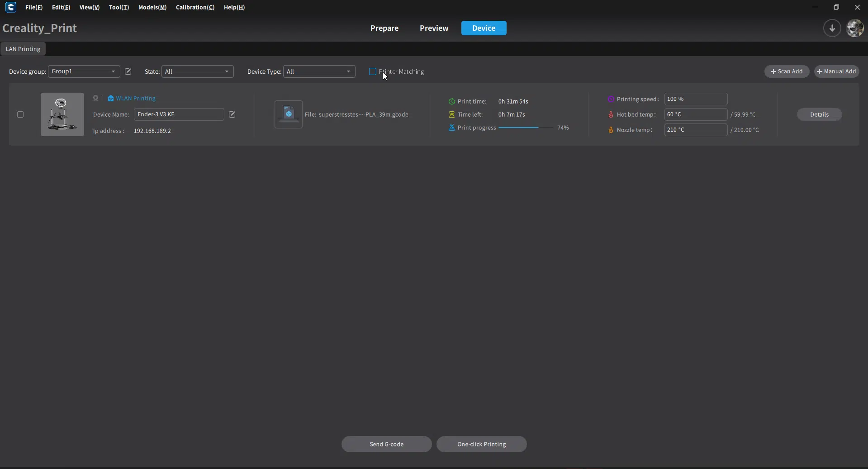Click the / 210.00 °C actual nozzle temperature
868x469 pixels.
point(745,130)
